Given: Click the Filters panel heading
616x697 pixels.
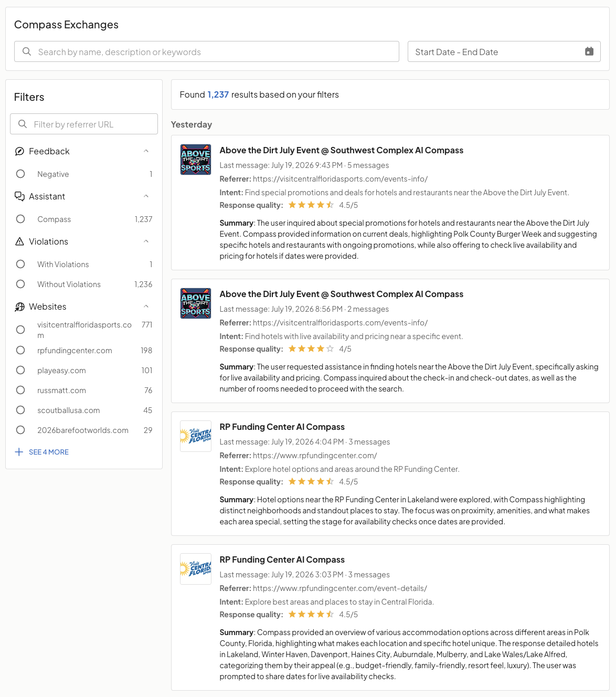Looking at the screenshot, I should tap(29, 97).
